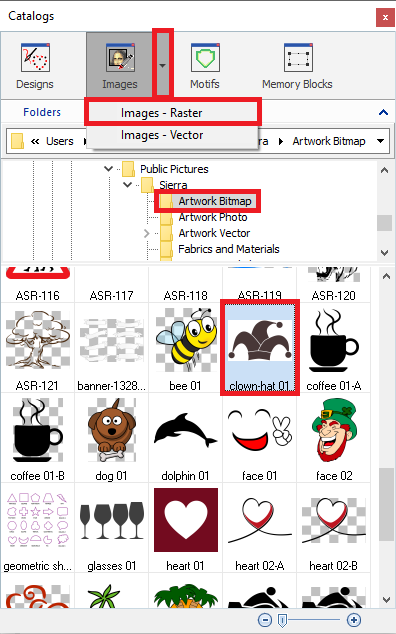Open the folder path dropdown
Viewport: 396px width, 634px height.
(380, 141)
